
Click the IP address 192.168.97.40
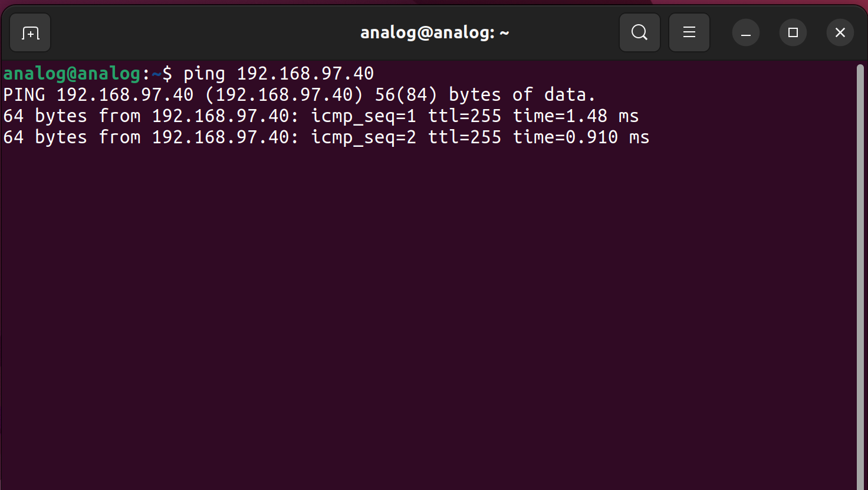pos(306,73)
